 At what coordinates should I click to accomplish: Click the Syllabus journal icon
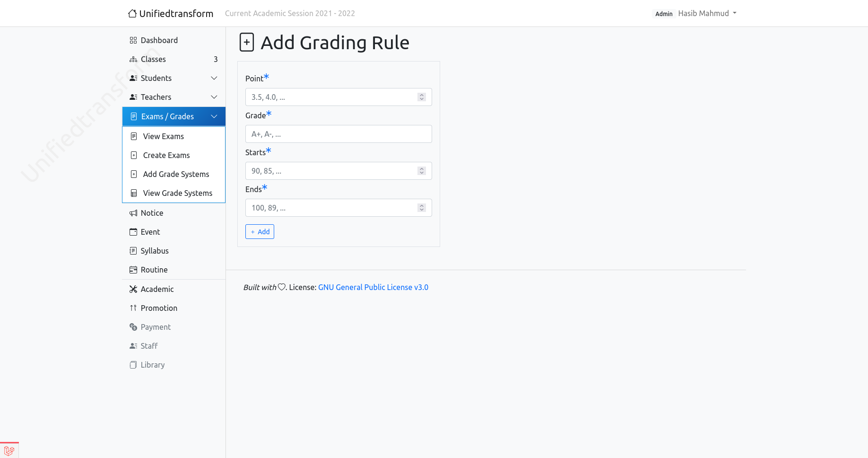(x=133, y=251)
